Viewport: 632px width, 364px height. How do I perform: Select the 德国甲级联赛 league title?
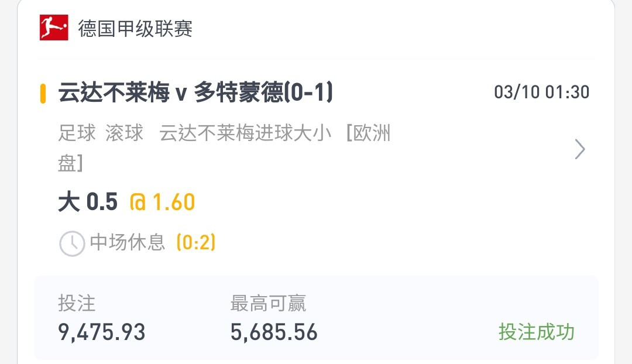point(135,28)
